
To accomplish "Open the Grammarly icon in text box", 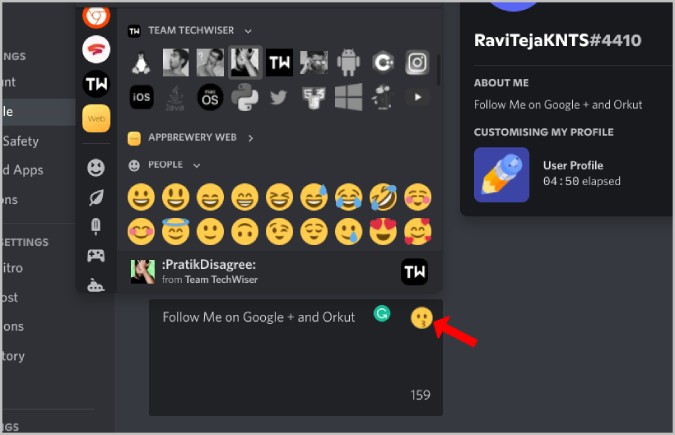I will [x=382, y=314].
